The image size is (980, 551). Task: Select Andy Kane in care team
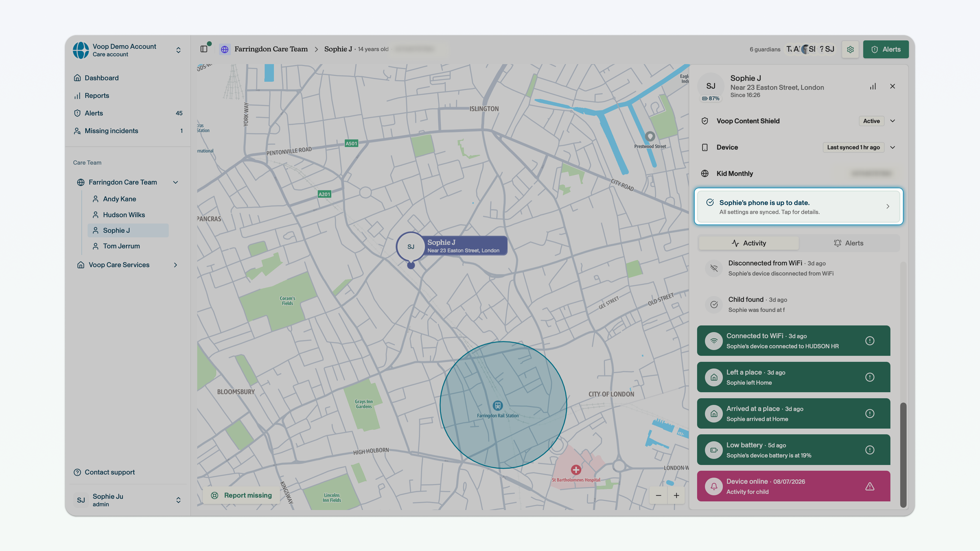[x=128, y=199]
